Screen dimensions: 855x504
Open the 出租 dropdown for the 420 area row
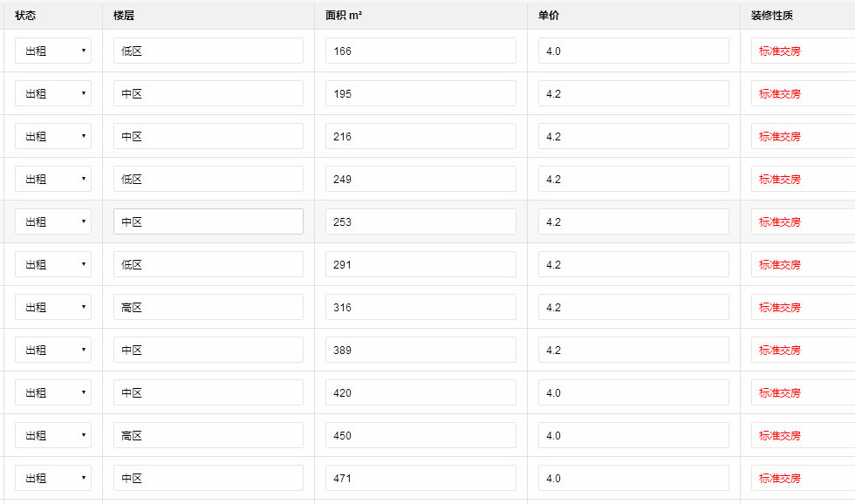pyautogui.click(x=53, y=393)
